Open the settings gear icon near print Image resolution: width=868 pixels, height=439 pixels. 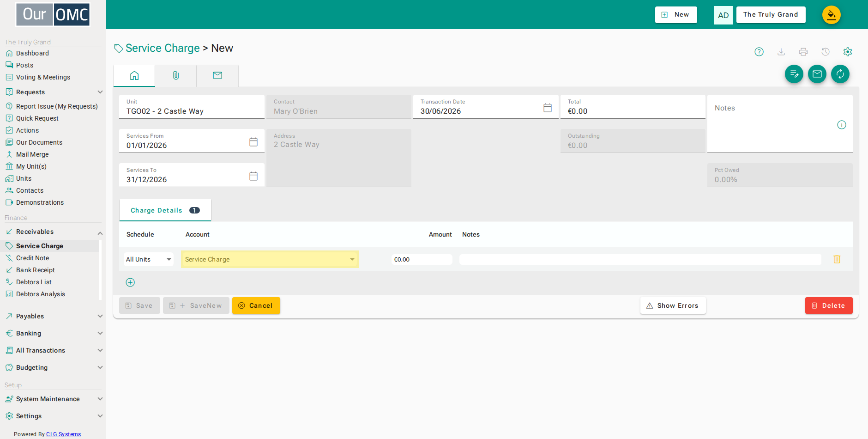[848, 52]
